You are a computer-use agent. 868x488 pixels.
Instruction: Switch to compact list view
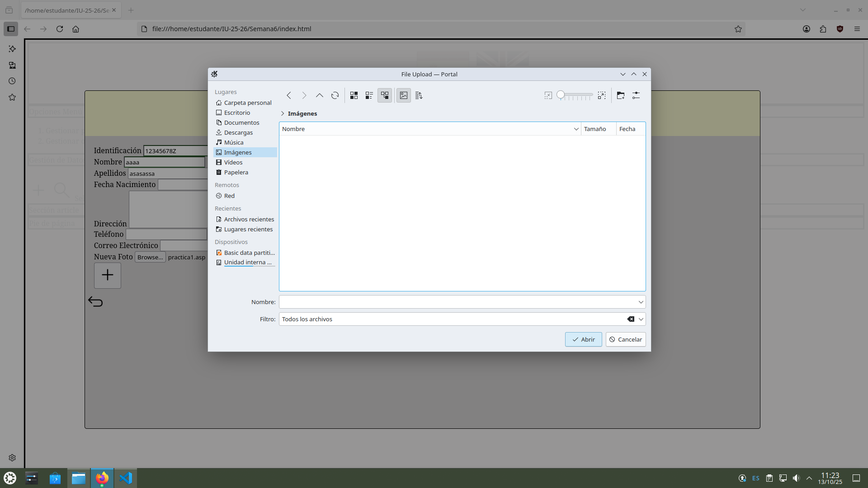pos(369,95)
